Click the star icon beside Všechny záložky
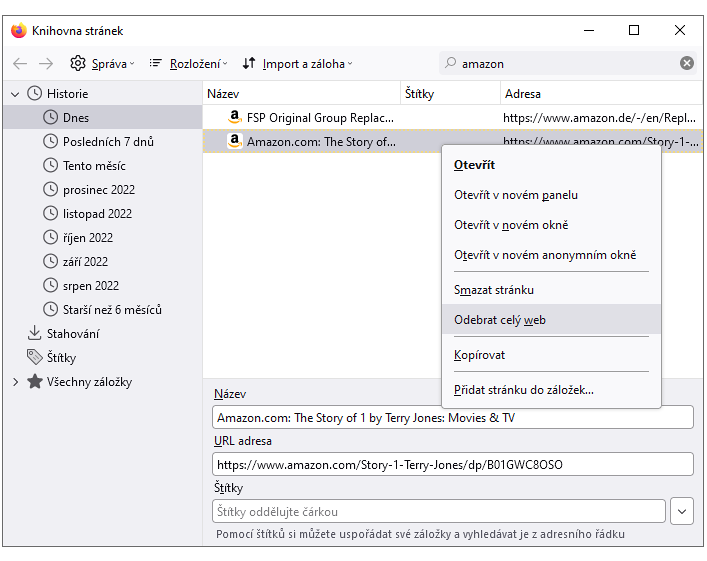The width and height of the screenshot is (707, 561). point(35,382)
